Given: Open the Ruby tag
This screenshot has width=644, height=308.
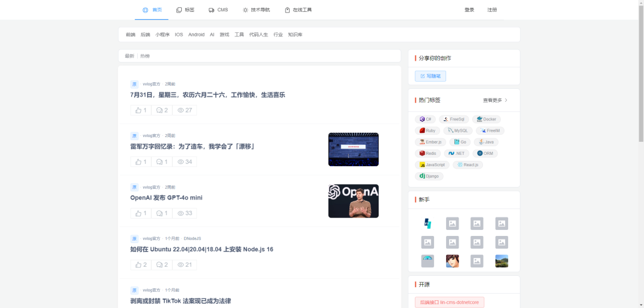Looking at the screenshot, I should 427,131.
